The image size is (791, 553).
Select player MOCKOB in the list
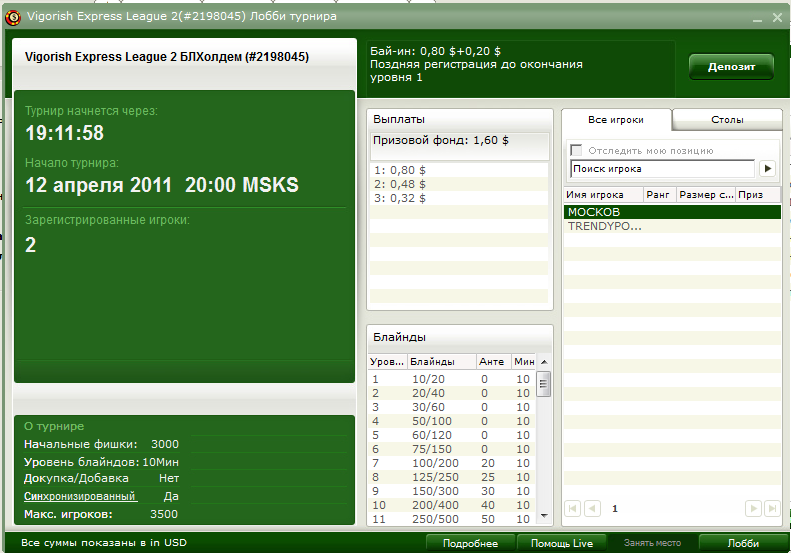coord(672,212)
